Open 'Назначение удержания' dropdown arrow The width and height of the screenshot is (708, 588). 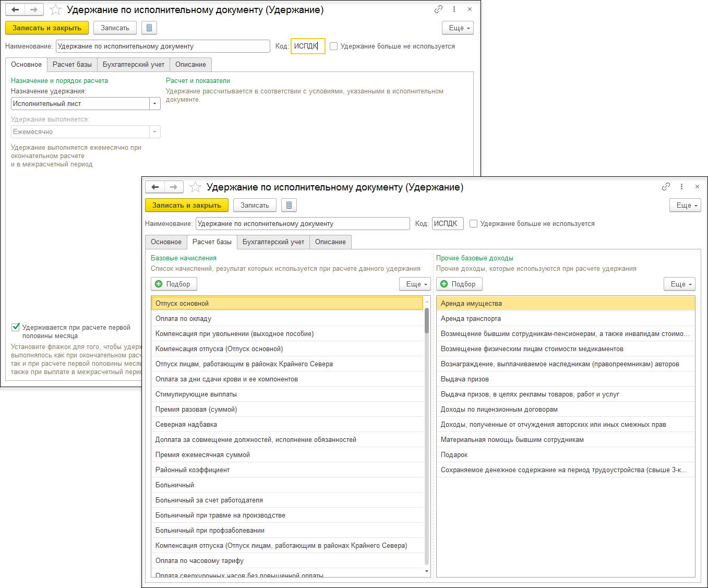click(154, 103)
